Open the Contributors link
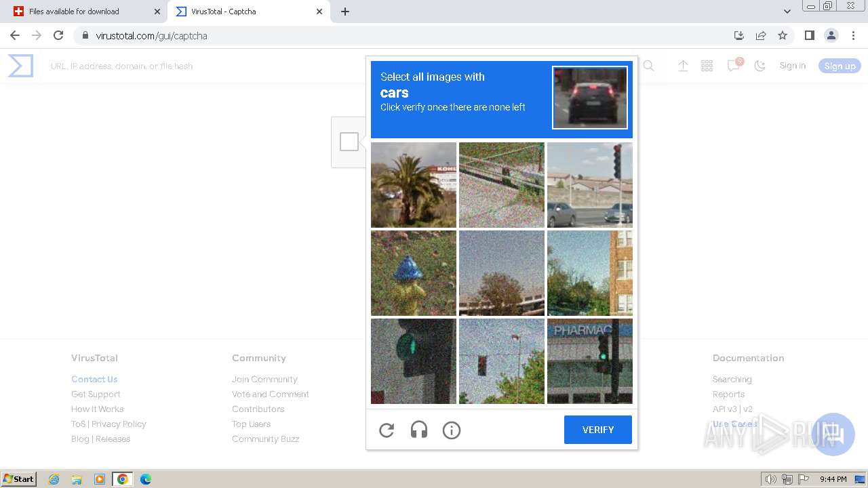Viewport: 868px width, 488px height. point(258,409)
